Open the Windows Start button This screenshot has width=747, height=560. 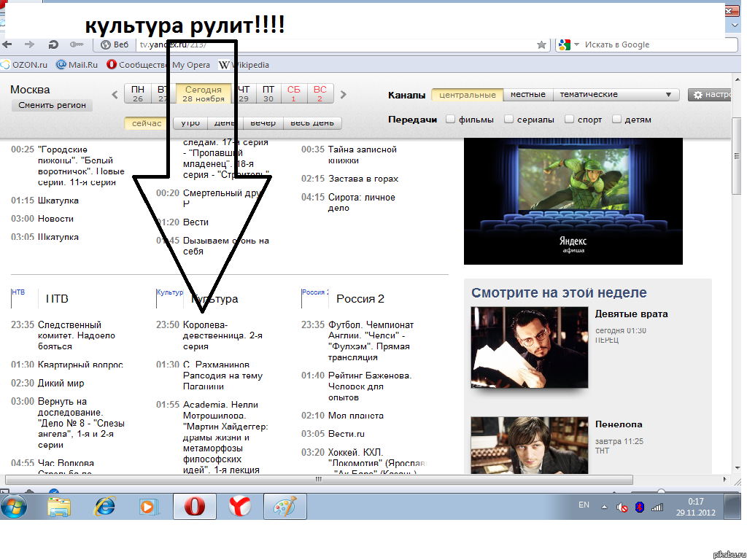pos(13,507)
